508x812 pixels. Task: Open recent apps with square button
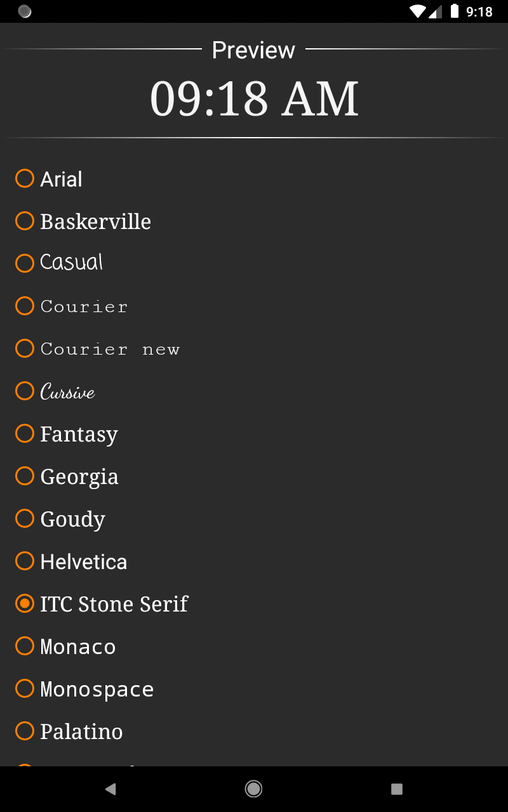[x=397, y=789]
